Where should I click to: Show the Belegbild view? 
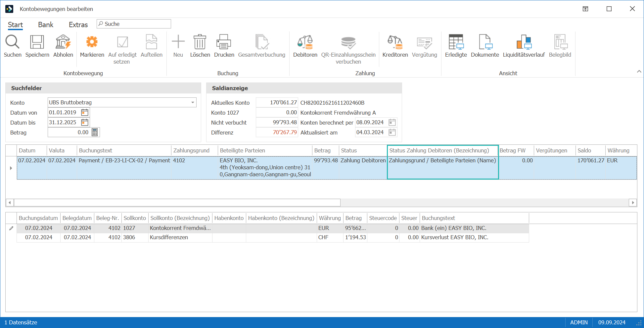[x=560, y=42]
